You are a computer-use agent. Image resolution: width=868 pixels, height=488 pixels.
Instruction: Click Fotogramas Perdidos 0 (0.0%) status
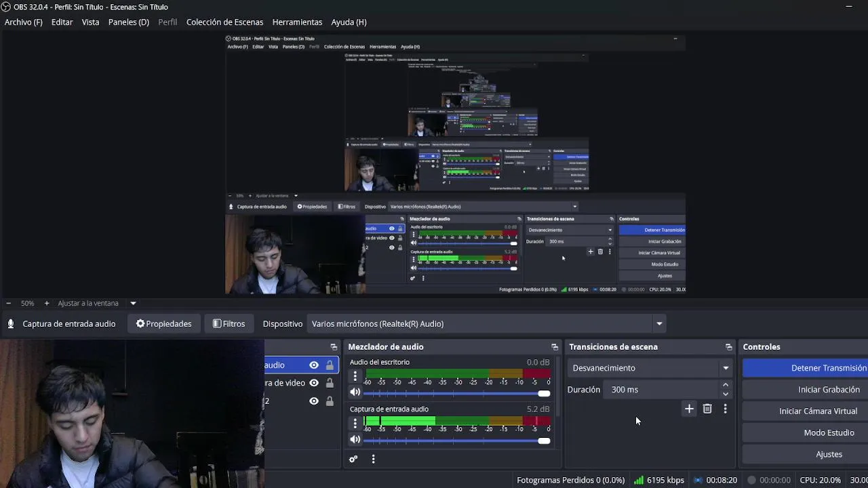click(570, 480)
